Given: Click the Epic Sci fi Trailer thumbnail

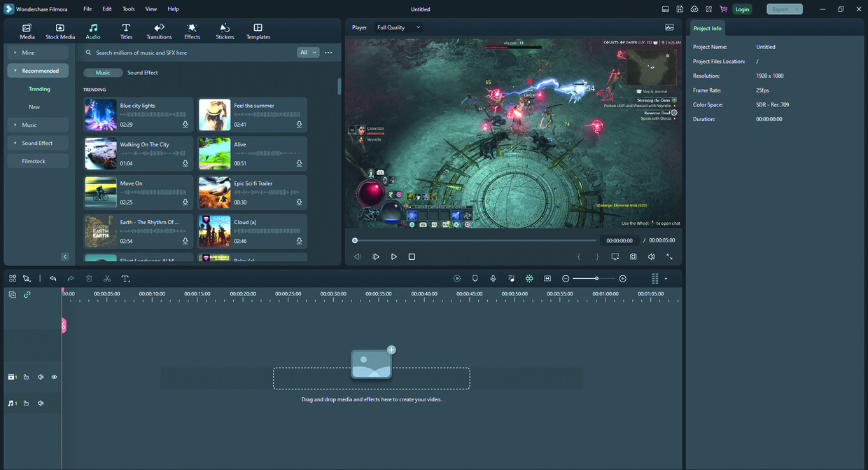Looking at the screenshot, I should coord(215,193).
